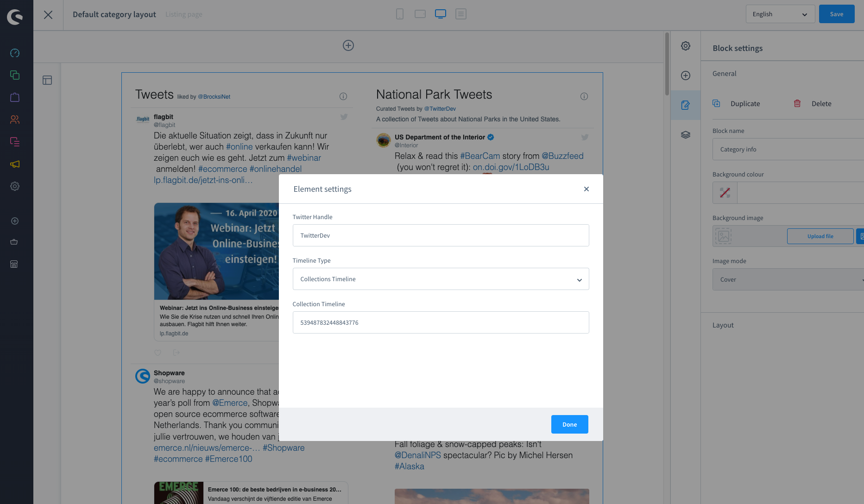Switch to mobile viewport icon
Viewport: 864px width, 504px height.
click(x=400, y=14)
